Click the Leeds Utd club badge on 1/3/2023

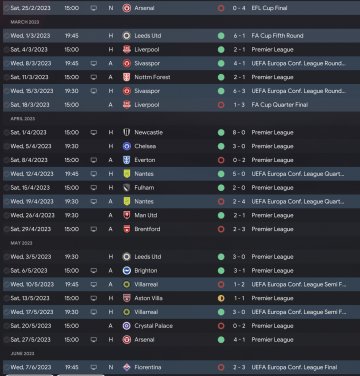pyautogui.click(x=127, y=36)
